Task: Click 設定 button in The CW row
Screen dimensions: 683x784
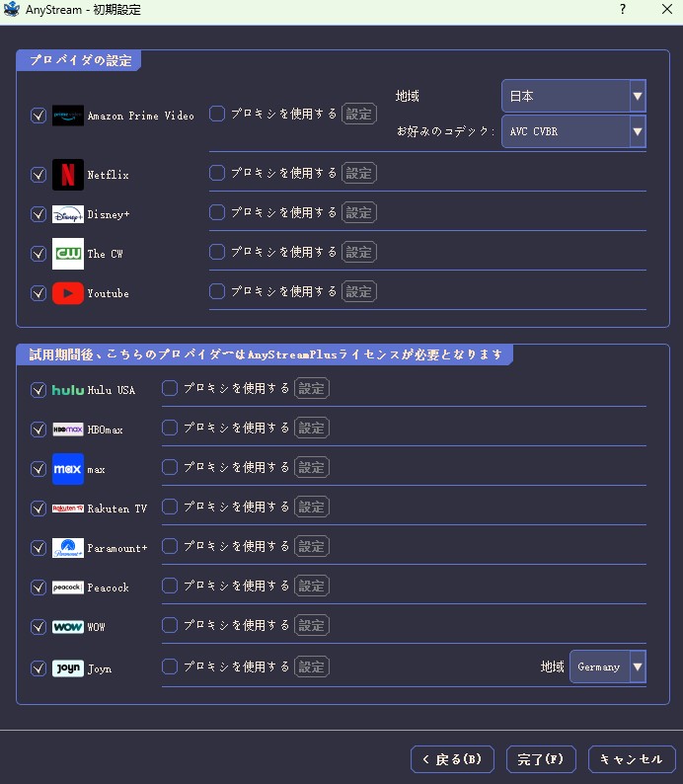Action: [x=358, y=252]
